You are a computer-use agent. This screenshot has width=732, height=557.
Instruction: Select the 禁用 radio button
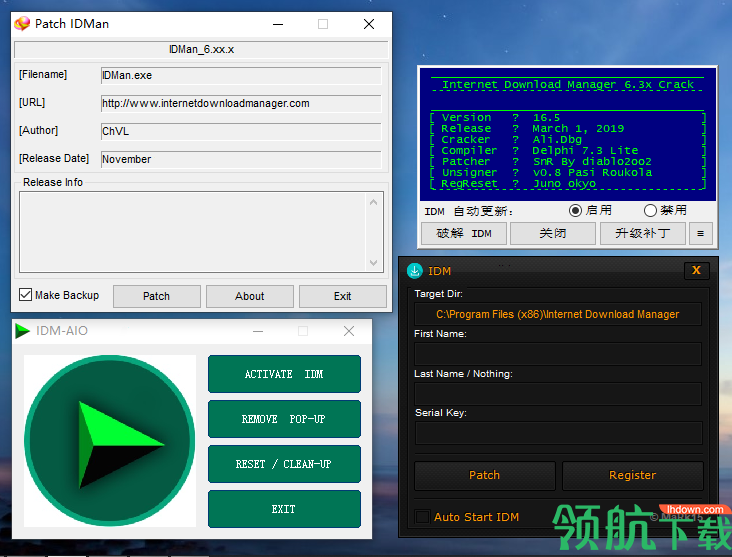coord(650,211)
